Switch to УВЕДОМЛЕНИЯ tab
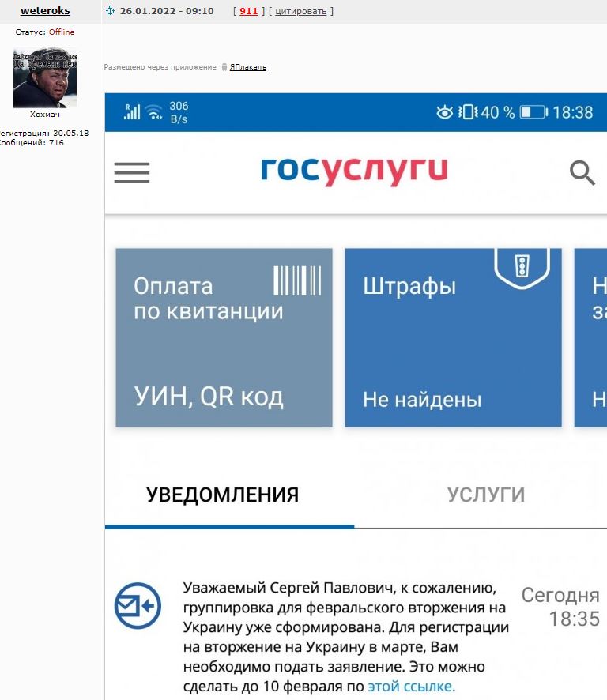This screenshot has height=700, width=607. coord(222,495)
